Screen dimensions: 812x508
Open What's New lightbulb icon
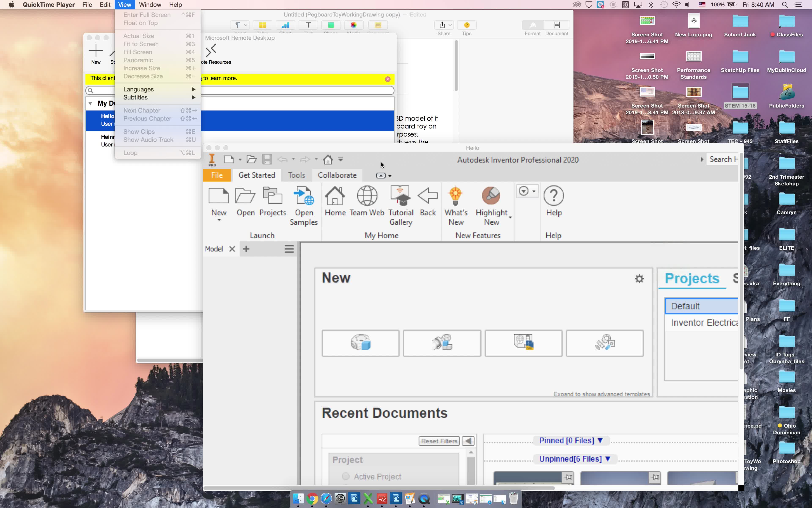456,196
